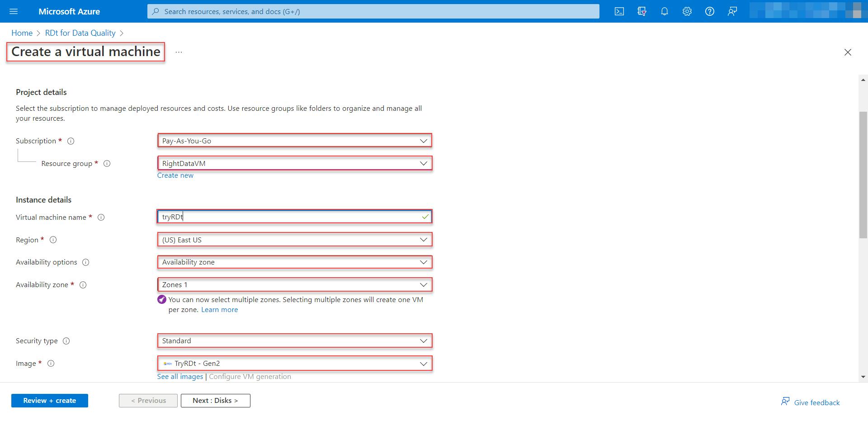Click the new-feature megaphone icon near zones message
The width and height of the screenshot is (868, 421).
(161, 299)
